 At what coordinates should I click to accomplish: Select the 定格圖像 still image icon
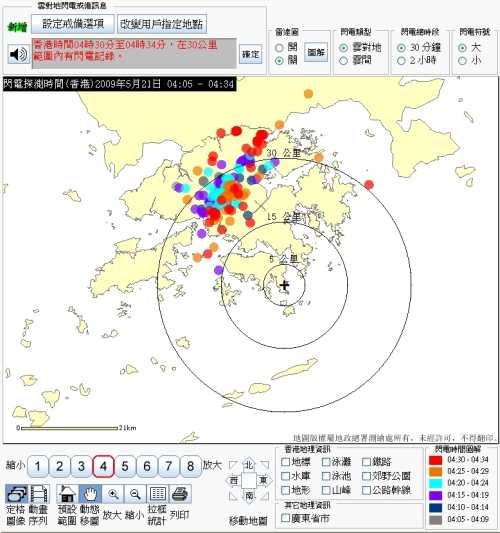tap(16, 494)
